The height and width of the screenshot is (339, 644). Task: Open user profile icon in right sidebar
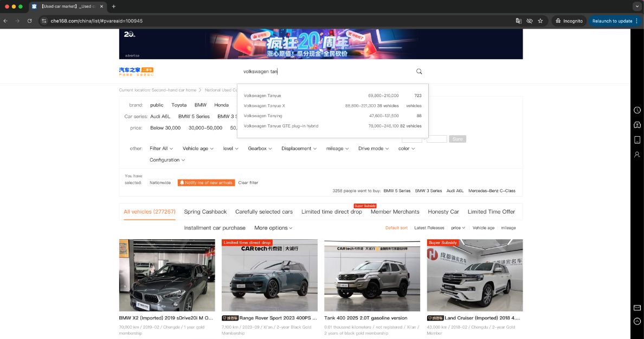637,155
